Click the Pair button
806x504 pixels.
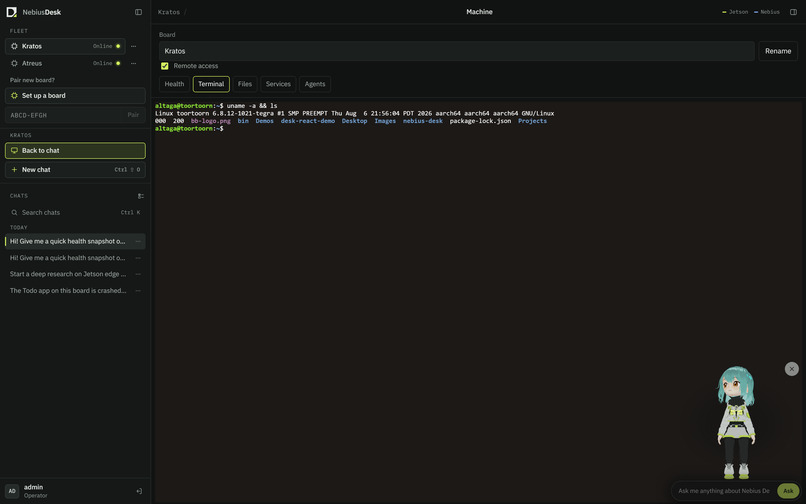point(133,115)
